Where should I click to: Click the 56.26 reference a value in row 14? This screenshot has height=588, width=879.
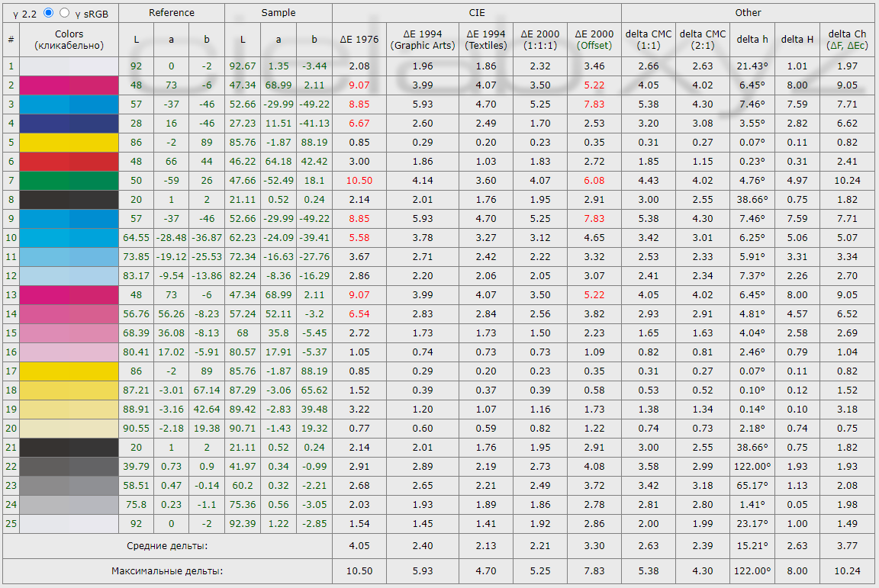(x=172, y=314)
